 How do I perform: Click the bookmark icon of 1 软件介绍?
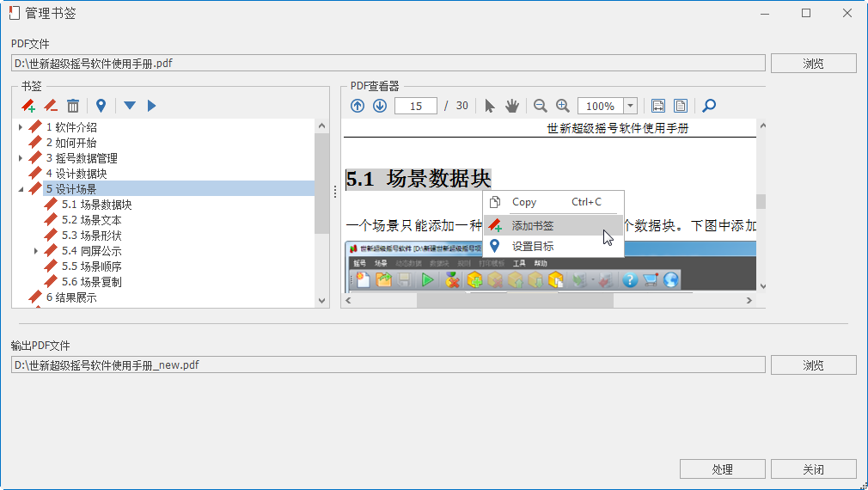(35, 127)
